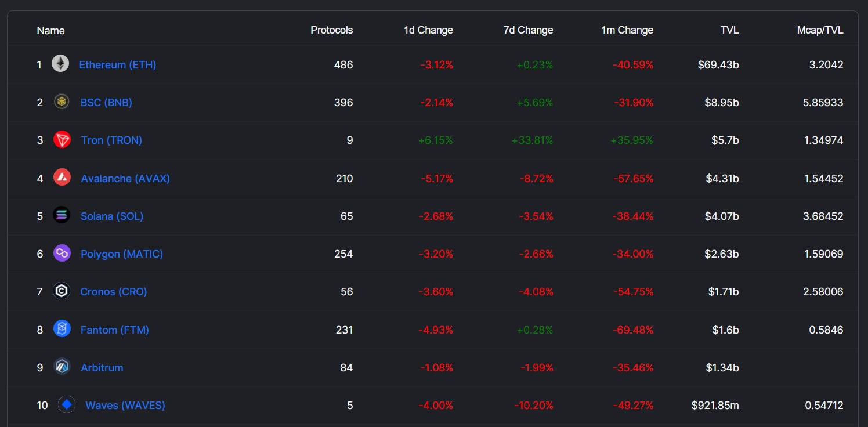Select Waves TVL value $921.85m
The height and width of the screenshot is (427, 868).
click(x=715, y=406)
